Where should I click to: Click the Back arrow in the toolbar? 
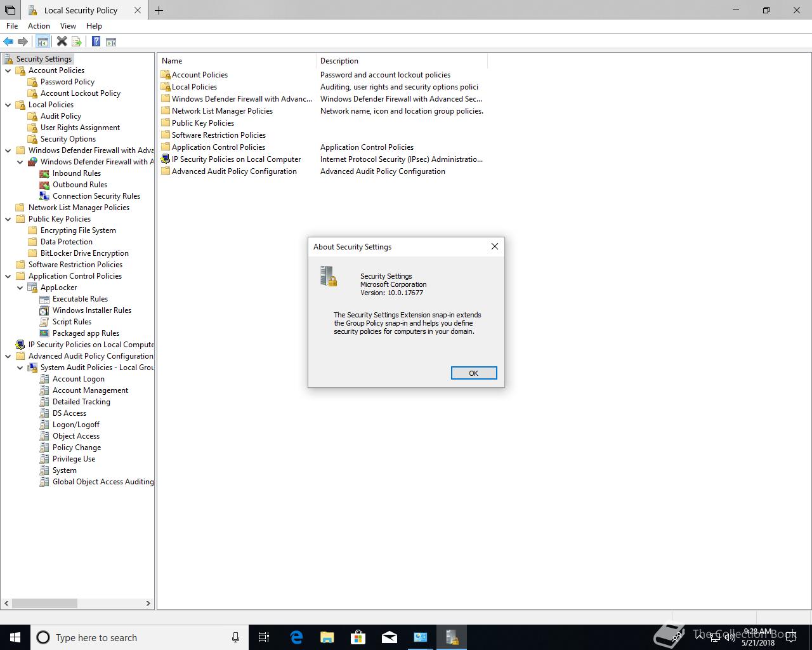click(x=8, y=42)
